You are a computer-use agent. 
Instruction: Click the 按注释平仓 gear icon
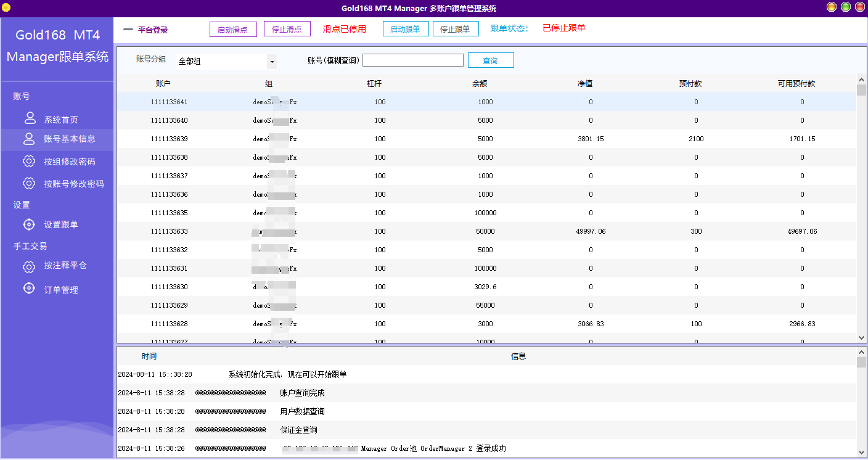pos(29,267)
